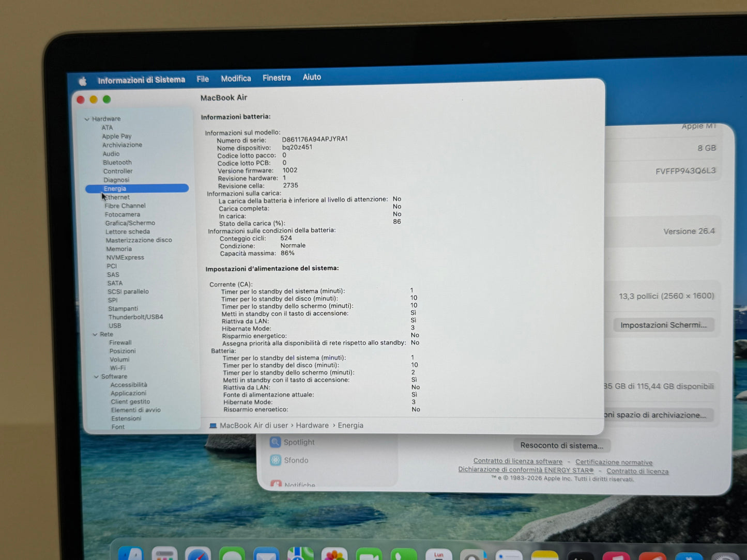747x560 pixels.
Task: Select Fotocamera in the sidebar
Action: (123, 214)
